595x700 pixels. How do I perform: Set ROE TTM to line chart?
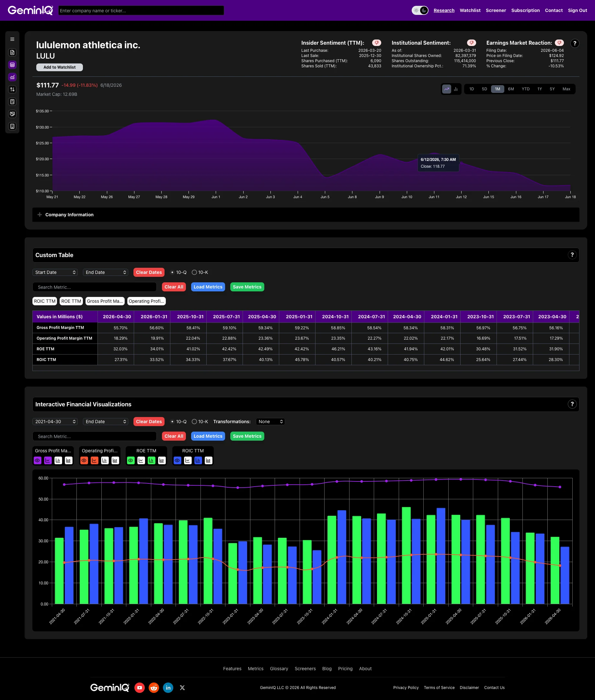tap(141, 460)
